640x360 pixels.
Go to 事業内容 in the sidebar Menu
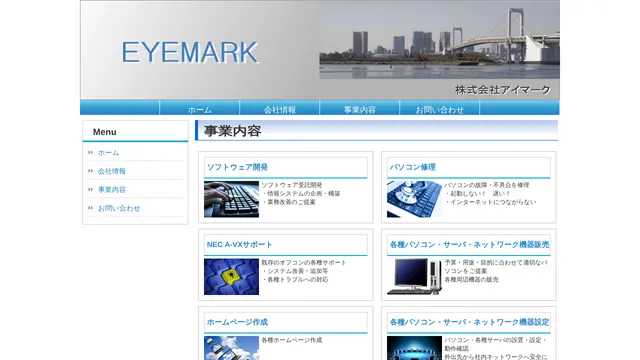[112, 190]
